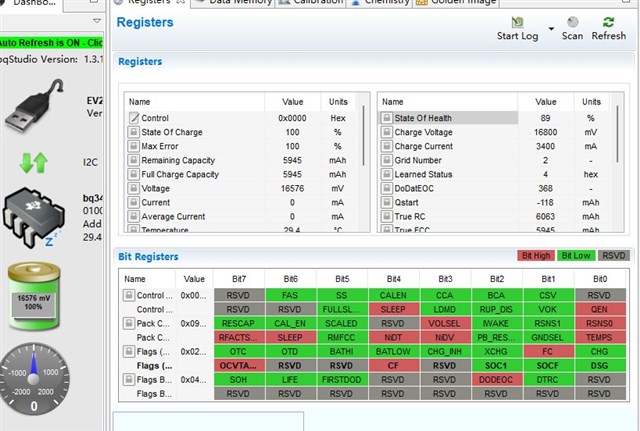The width and height of the screenshot is (640, 431).
Task: Click the lock icon beside Qstart
Action: (386, 202)
